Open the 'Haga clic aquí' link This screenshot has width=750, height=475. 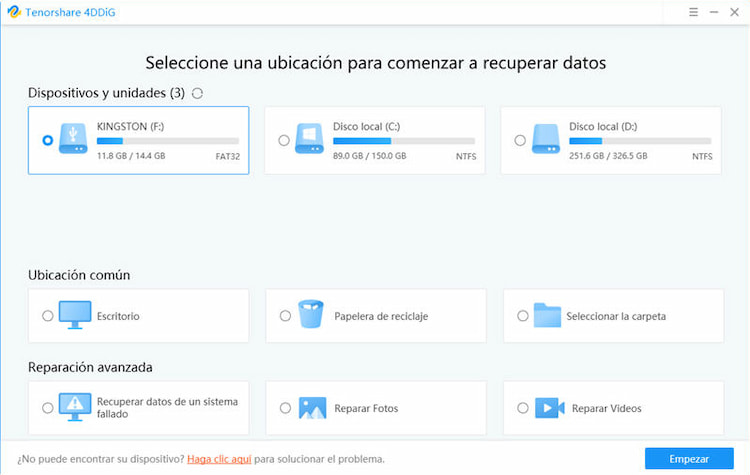point(219,459)
